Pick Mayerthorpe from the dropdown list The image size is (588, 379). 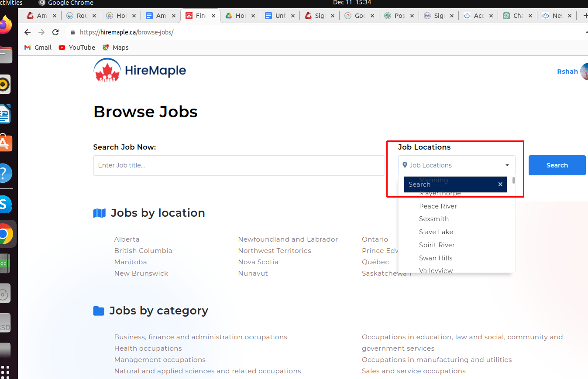point(440,194)
